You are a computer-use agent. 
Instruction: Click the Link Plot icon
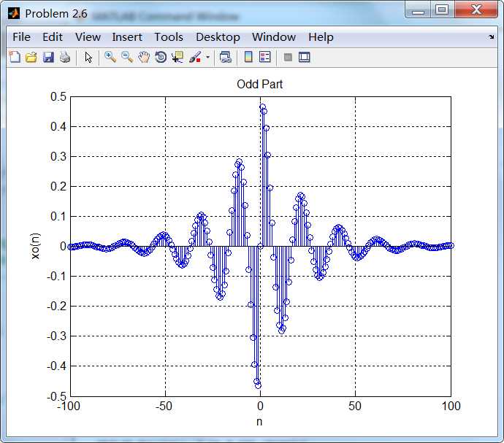(x=225, y=57)
